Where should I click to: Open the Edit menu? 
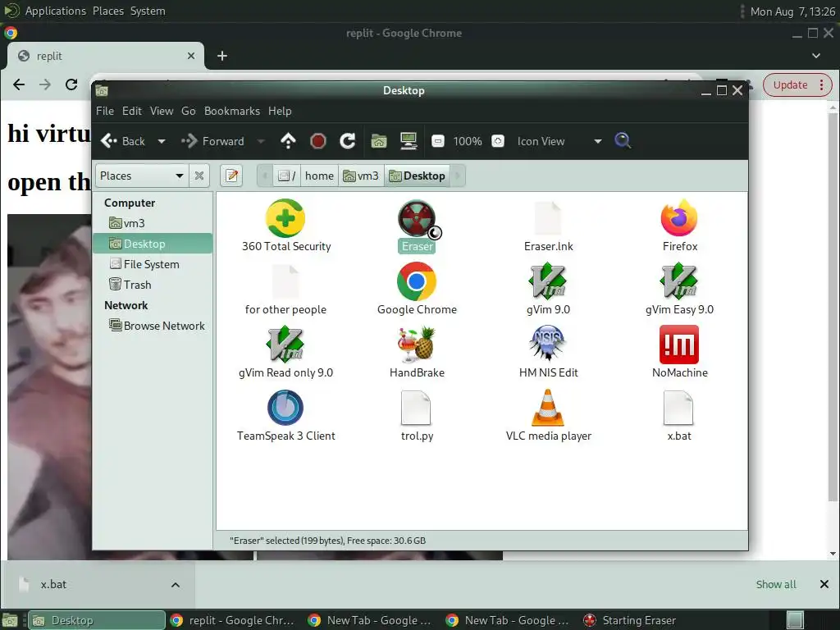[x=132, y=111]
